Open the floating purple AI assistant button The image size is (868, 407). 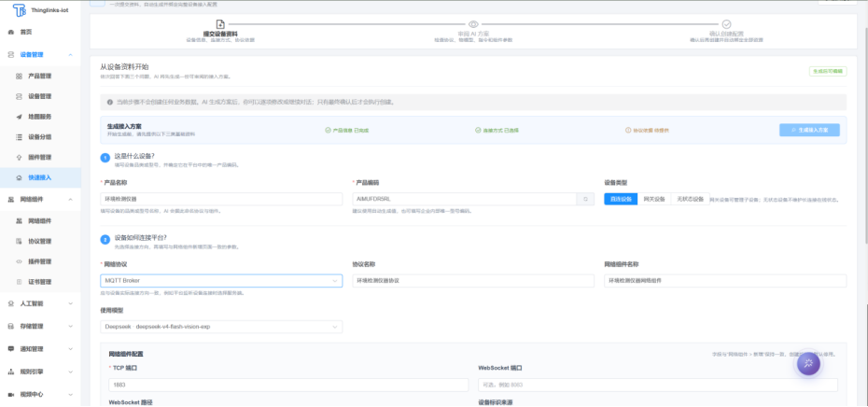[x=808, y=364]
